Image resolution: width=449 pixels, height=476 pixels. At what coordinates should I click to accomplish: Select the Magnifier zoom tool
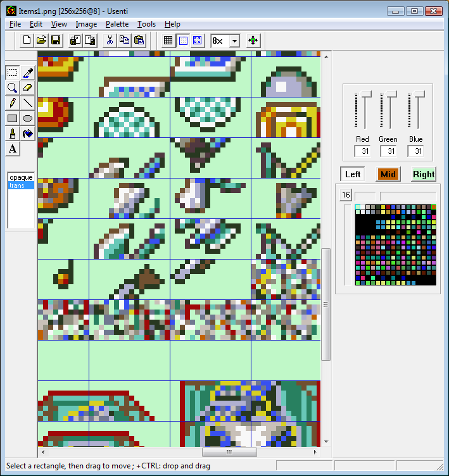click(13, 88)
